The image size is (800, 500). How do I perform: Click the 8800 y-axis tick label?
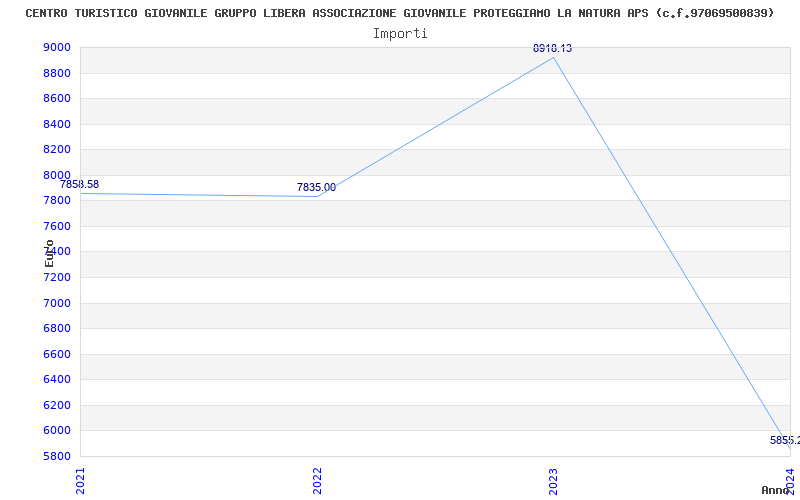[57, 73]
